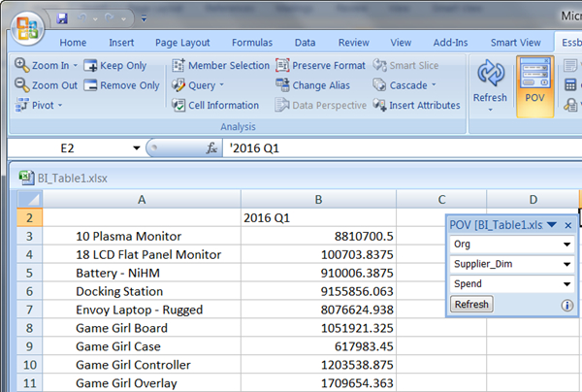Click the Query icon
The width and height of the screenshot is (582, 392).
point(178,85)
